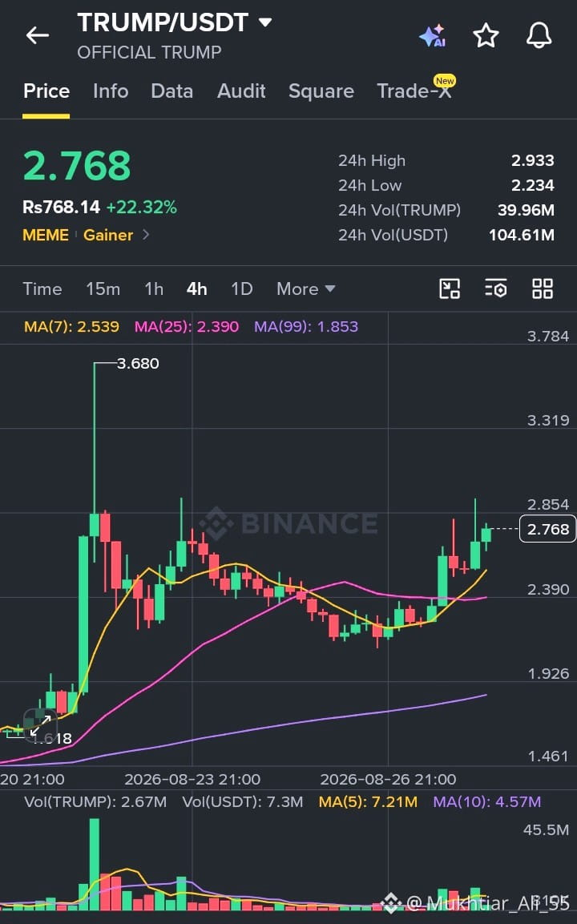Click the volume MA(5): 7.21M label
This screenshot has height=924, width=577.
[x=369, y=801]
